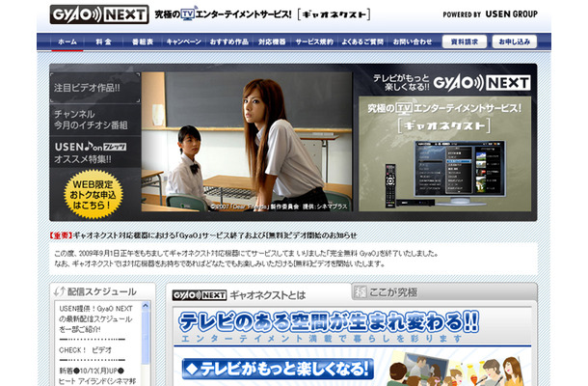Click the 配信スケジュール list scrollbar thumb

(x=146, y=336)
